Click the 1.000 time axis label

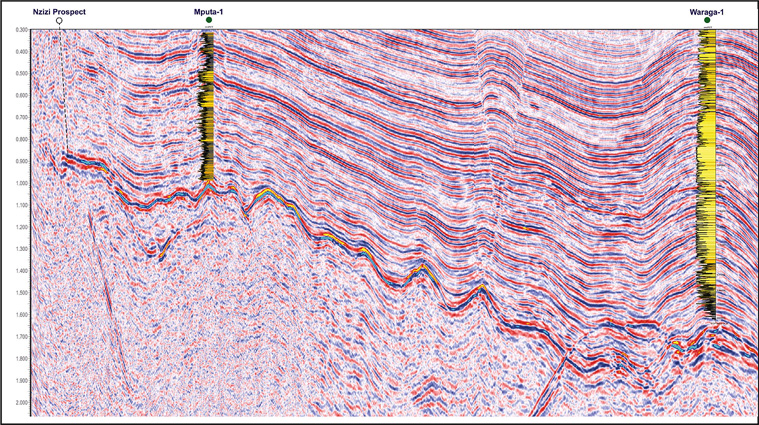tap(21, 183)
